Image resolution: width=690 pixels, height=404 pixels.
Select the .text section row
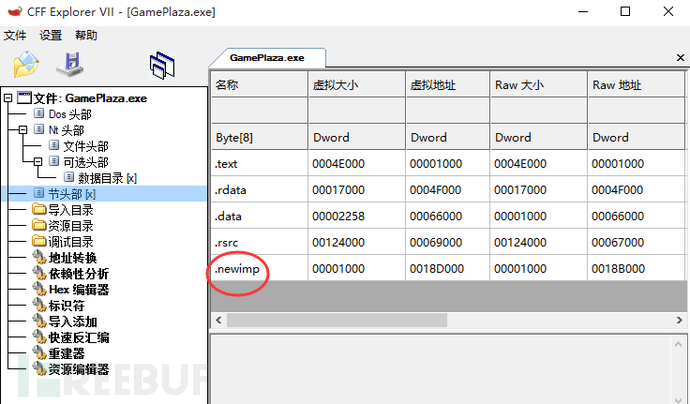tap(449, 163)
